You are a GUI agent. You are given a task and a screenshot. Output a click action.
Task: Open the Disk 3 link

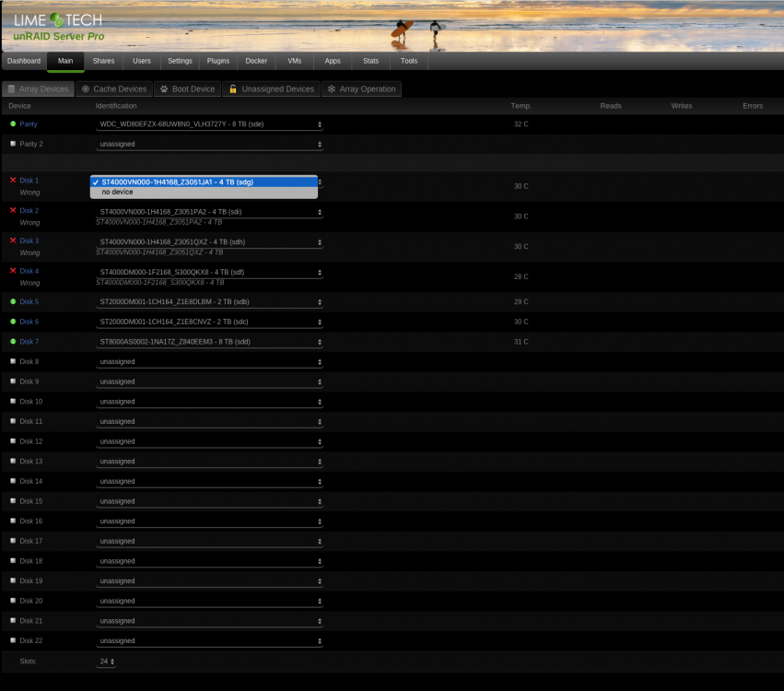click(29, 240)
